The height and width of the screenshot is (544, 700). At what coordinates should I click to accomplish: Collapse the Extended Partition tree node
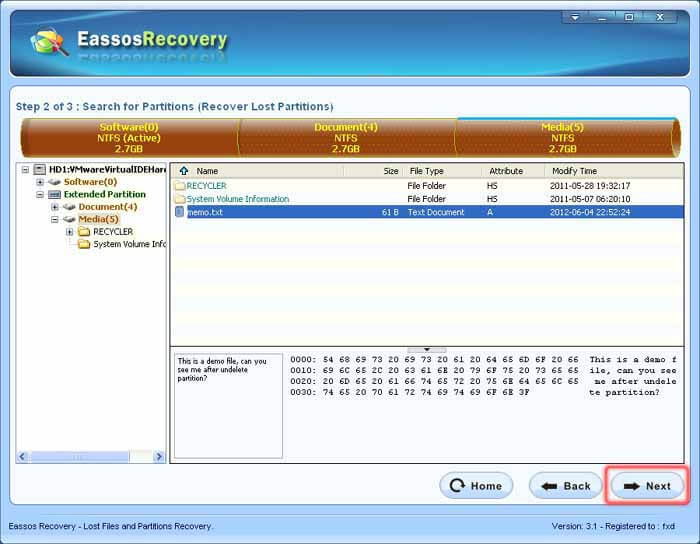pyautogui.click(x=40, y=195)
